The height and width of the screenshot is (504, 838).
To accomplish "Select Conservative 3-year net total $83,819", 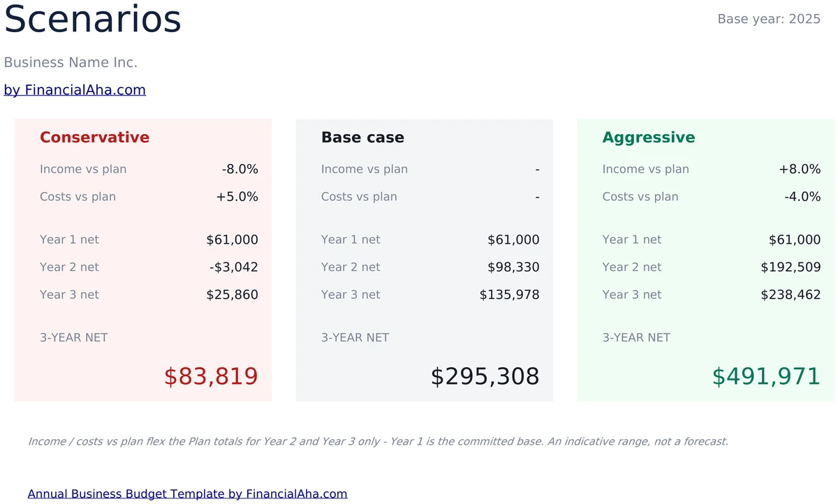I will coord(211,377).
